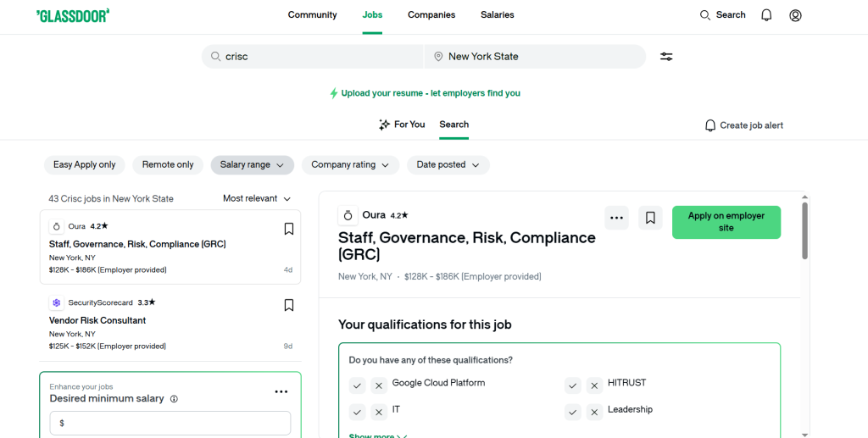868x438 pixels.
Task: Toggle the Easy Apply only filter
Action: [x=84, y=165]
